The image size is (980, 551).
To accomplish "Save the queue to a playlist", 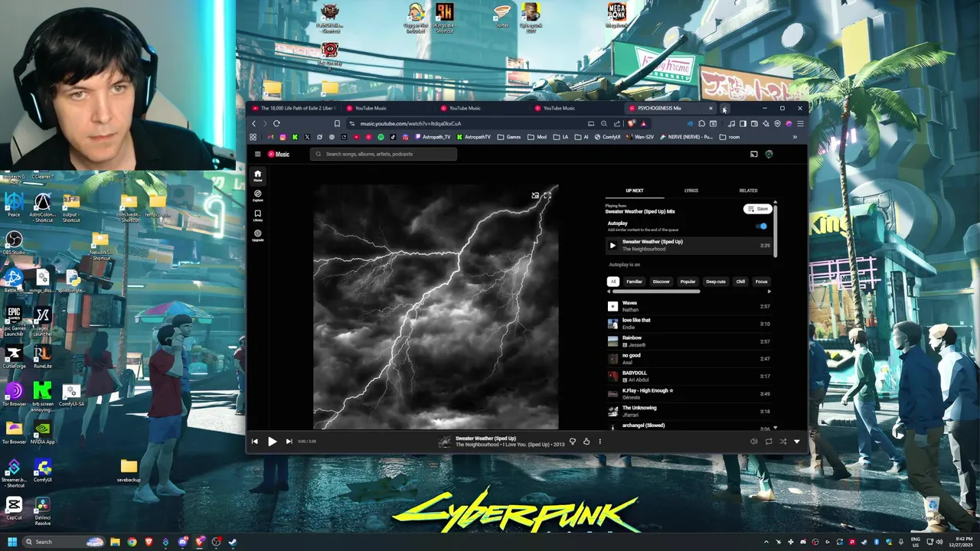I will pyautogui.click(x=757, y=209).
